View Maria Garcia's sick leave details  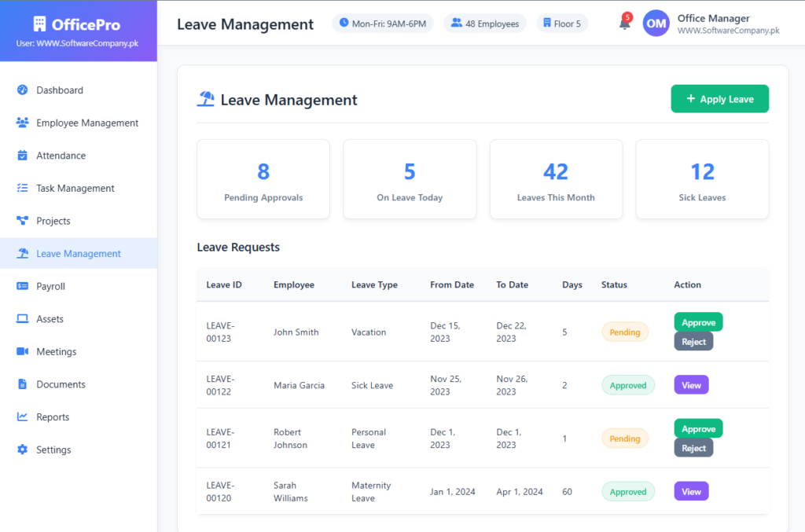click(x=691, y=384)
